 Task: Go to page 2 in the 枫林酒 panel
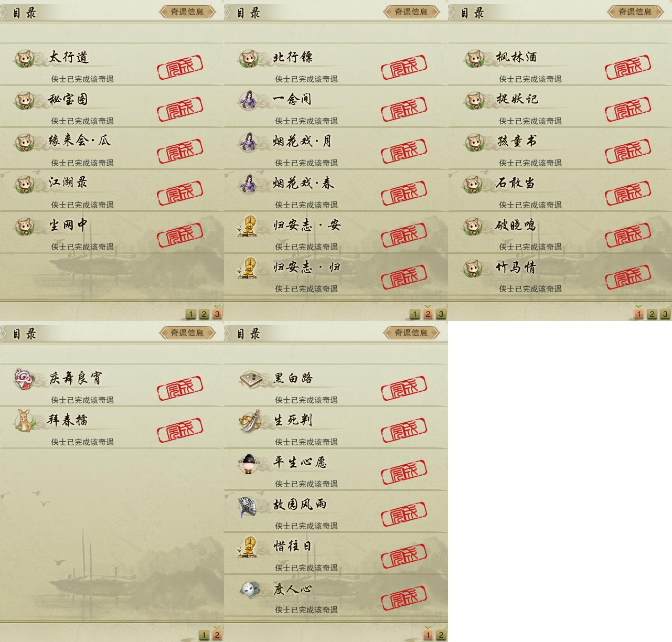click(652, 314)
